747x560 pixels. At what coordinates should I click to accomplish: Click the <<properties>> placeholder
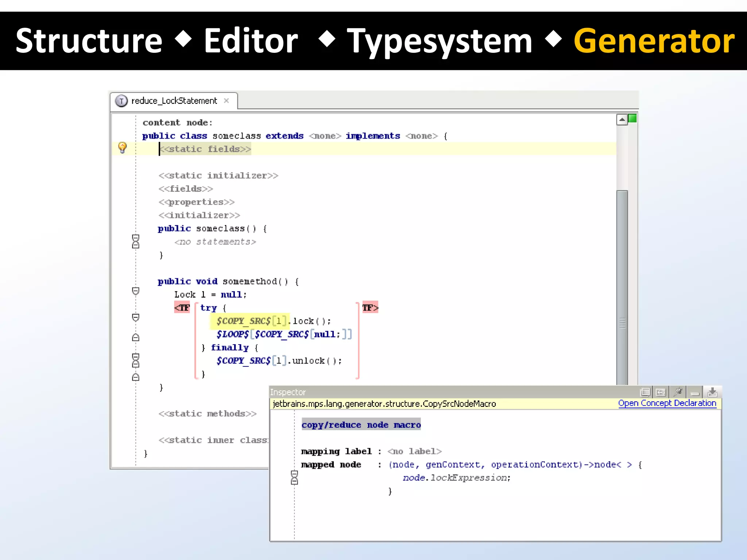pyautogui.click(x=197, y=202)
